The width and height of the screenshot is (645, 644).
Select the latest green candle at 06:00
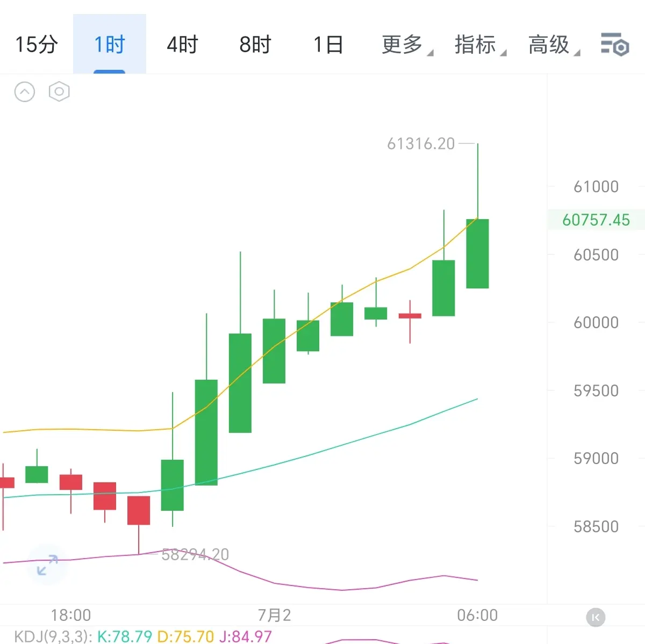click(477, 254)
